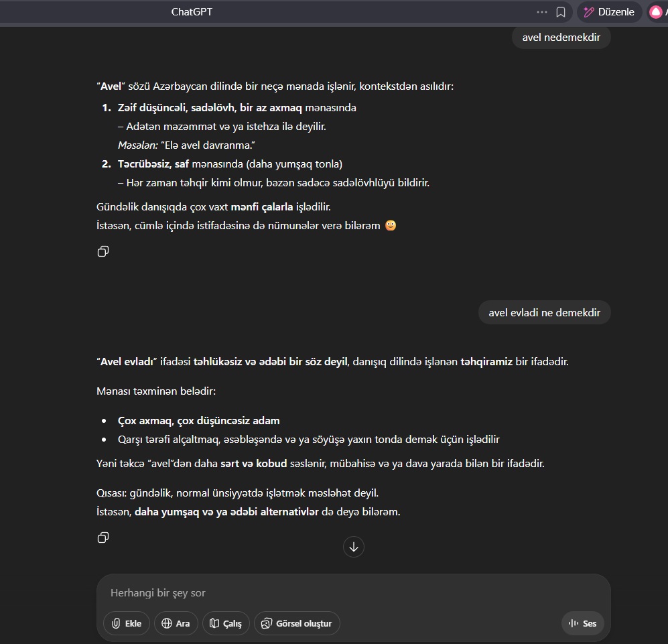Screen dimensions: 668x644
Task: Click the pink profile avatar icon
Action: coord(656,12)
